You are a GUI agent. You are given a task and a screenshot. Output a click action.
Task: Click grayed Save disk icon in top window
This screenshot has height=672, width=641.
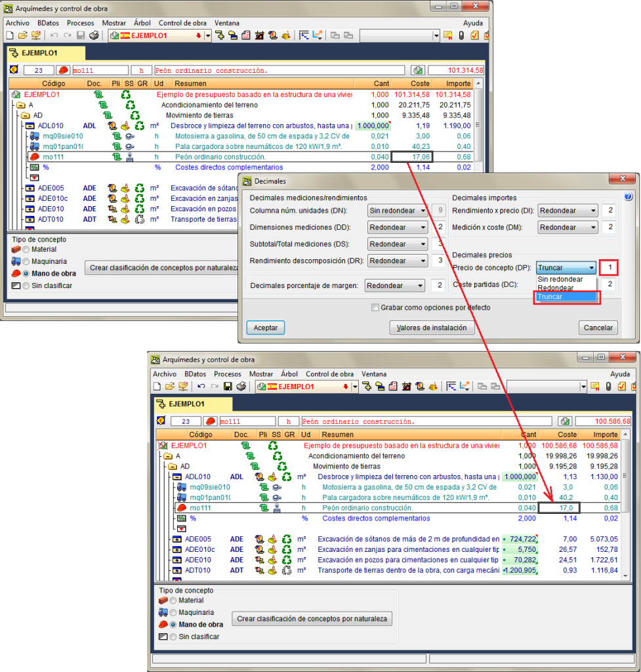click(81, 35)
